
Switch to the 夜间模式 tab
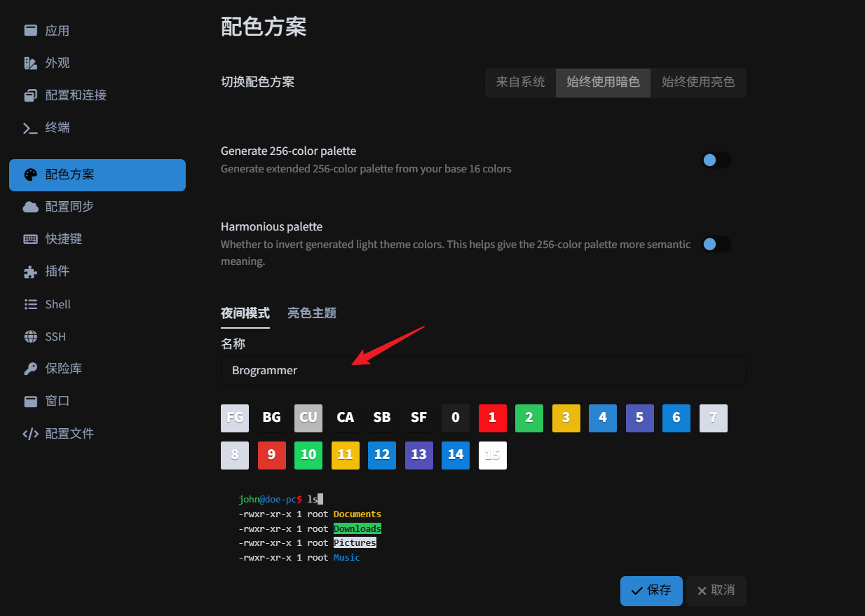coord(245,313)
